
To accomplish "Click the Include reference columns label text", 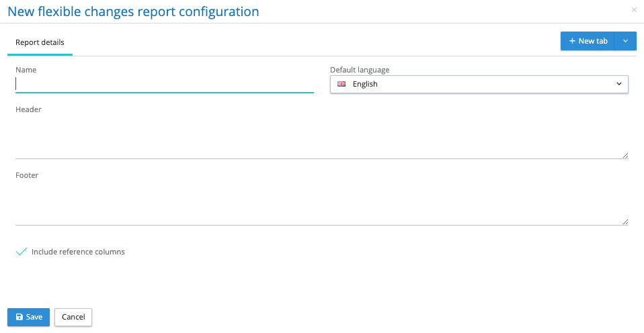I will tap(78, 252).
